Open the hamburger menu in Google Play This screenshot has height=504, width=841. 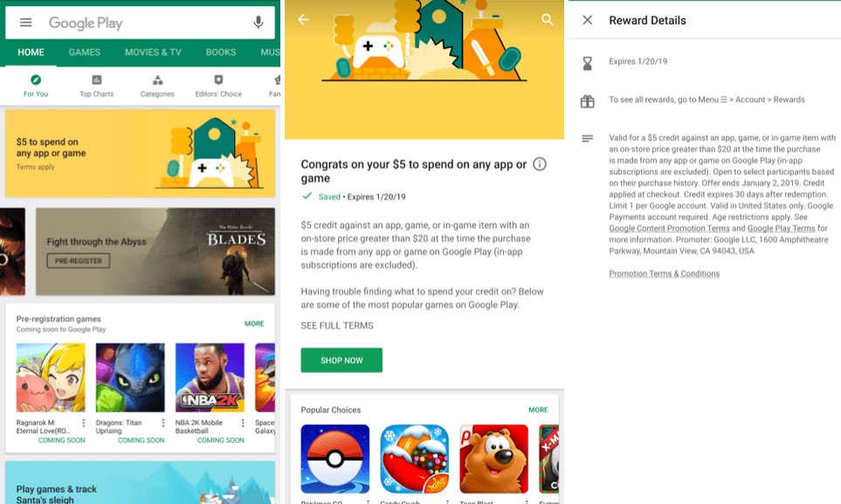click(25, 23)
